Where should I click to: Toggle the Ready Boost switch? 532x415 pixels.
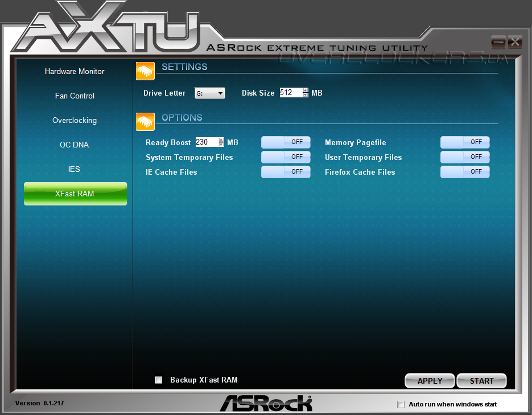(x=286, y=142)
